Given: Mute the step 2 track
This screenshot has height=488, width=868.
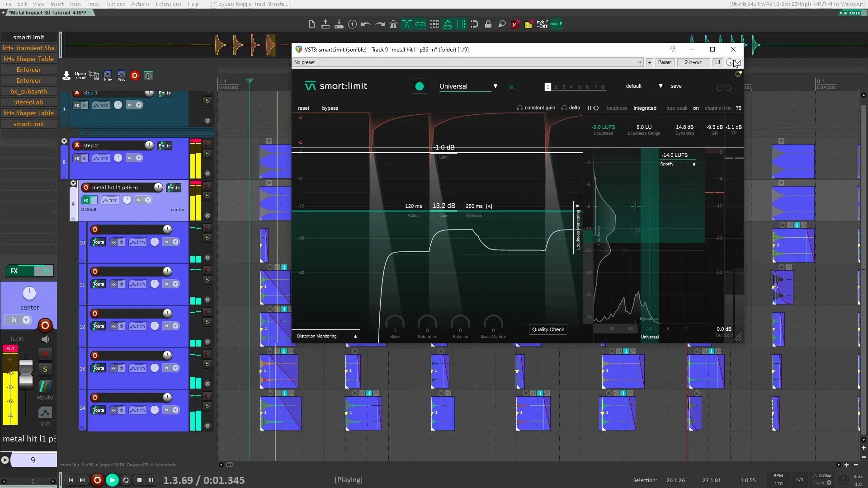Looking at the screenshot, I should coord(207,144).
